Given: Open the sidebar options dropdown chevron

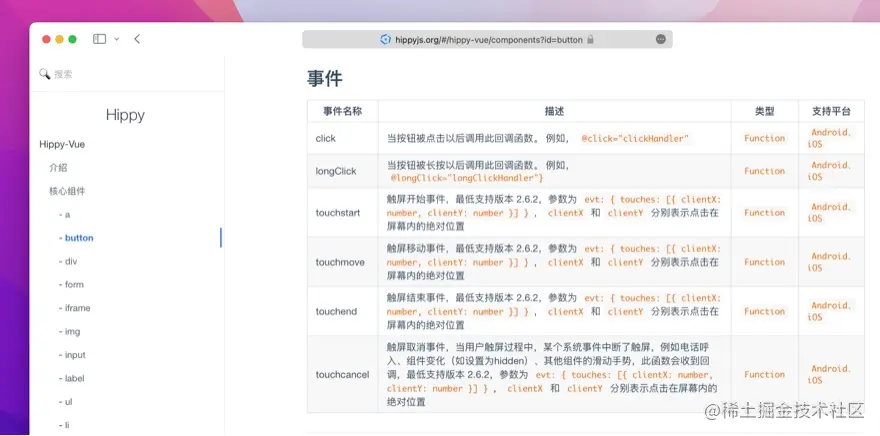Looking at the screenshot, I should (x=117, y=39).
